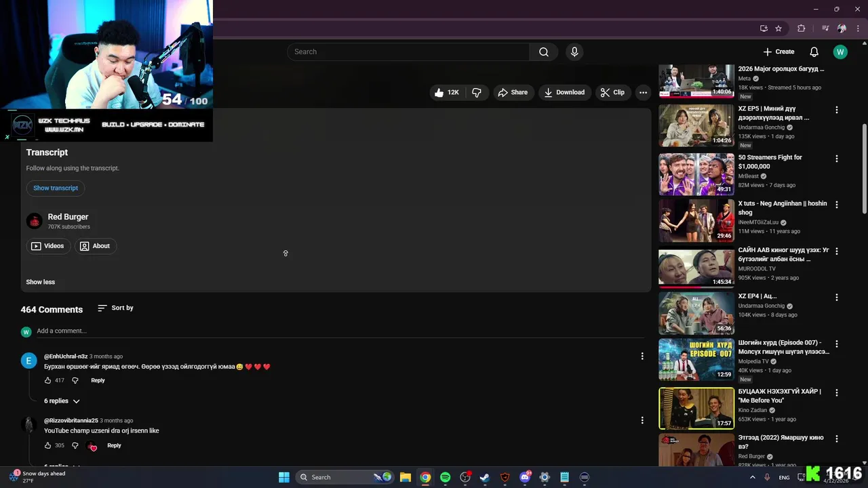This screenshot has width=868, height=488.
Task: Activate voice search microphone icon
Action: (x=574, y=52)
